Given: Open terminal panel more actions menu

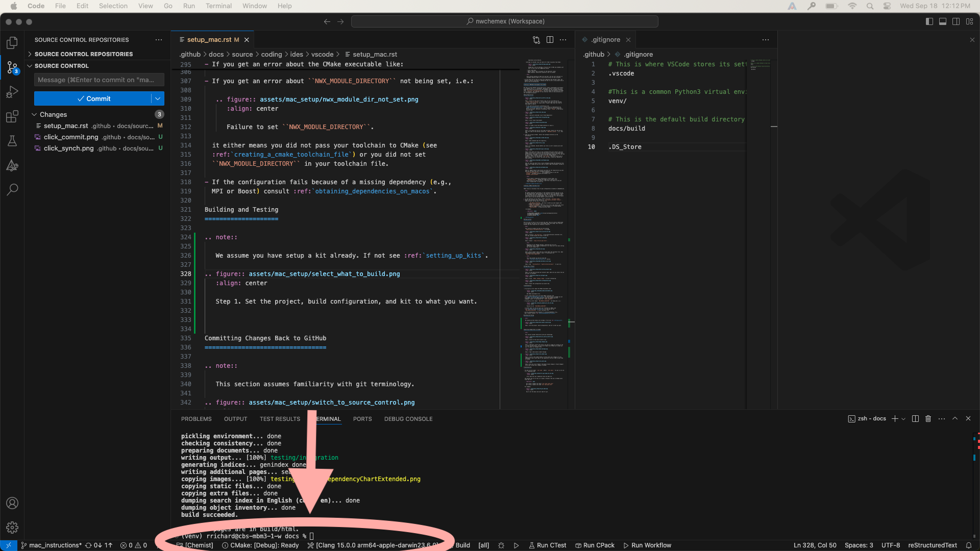Looking at the screenshot, I should click(942, 419).
